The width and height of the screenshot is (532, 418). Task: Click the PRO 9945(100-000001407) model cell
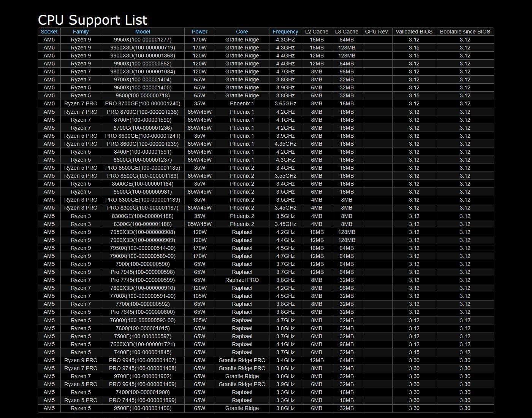142,360
